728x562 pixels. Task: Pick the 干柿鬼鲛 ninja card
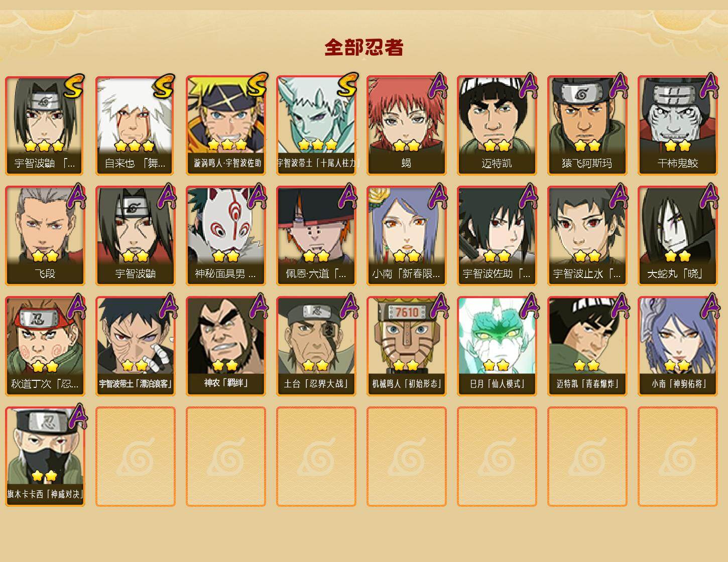[677, 125]
